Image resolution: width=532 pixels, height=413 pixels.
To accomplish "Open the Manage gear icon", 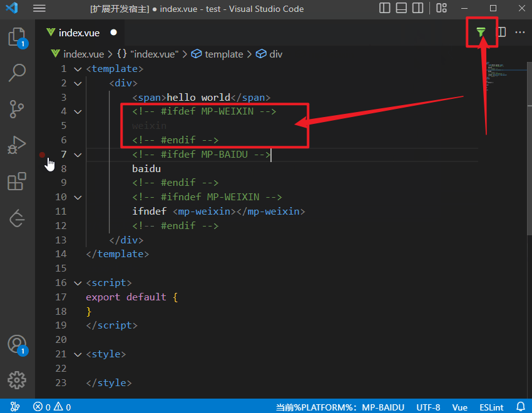I will coord(17,380).
